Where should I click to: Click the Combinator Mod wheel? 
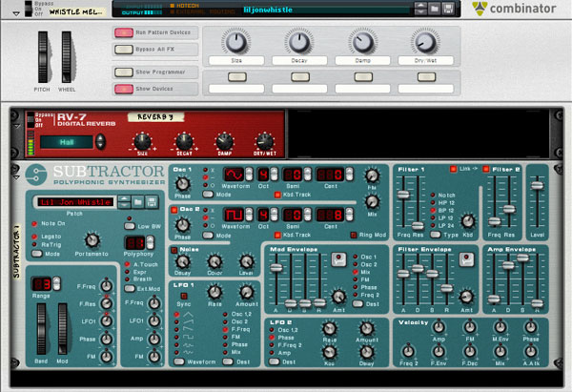[67, 57]
